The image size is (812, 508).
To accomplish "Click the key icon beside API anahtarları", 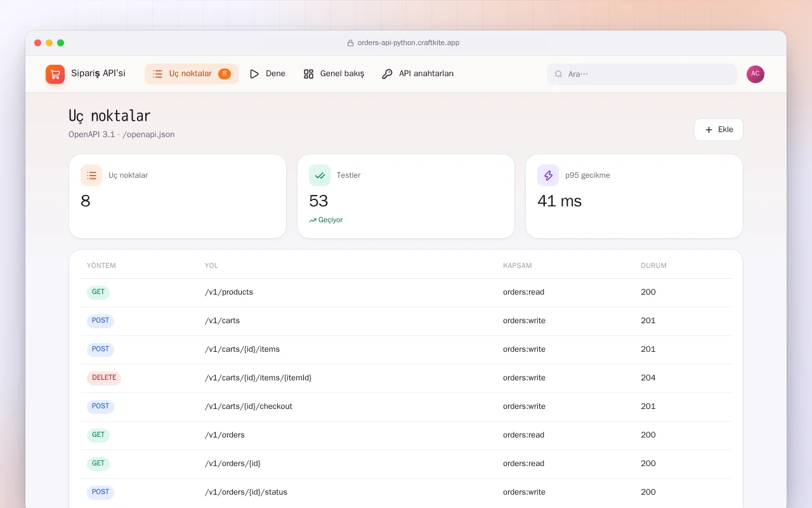I will point(388,74).
